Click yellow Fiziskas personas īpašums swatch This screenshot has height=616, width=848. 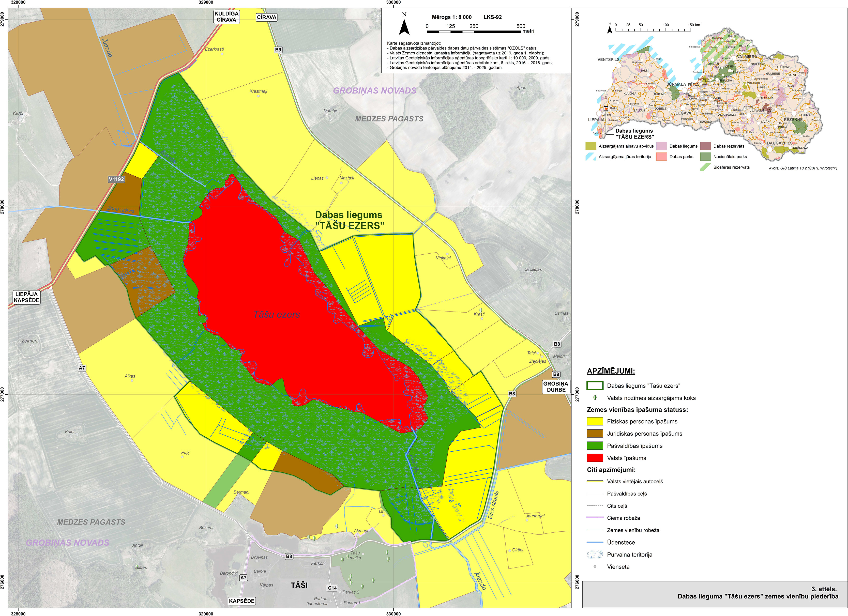coord(595,422)
